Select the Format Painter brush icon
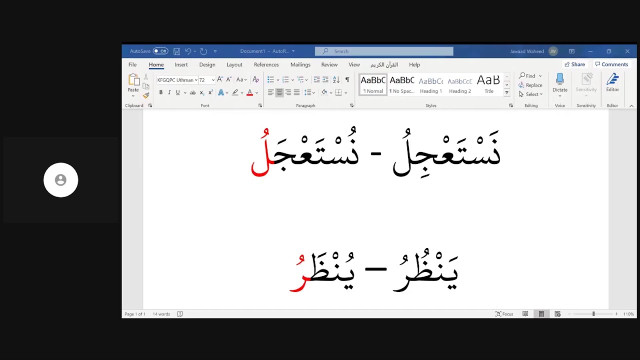Screen dimensions: 640x360 [146, 96]
